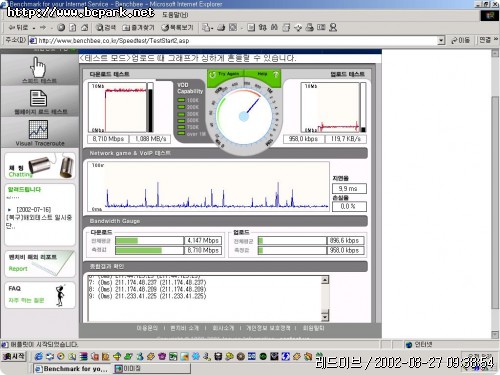
Task: Click the address bar URL field
Action: coord(233,41)
